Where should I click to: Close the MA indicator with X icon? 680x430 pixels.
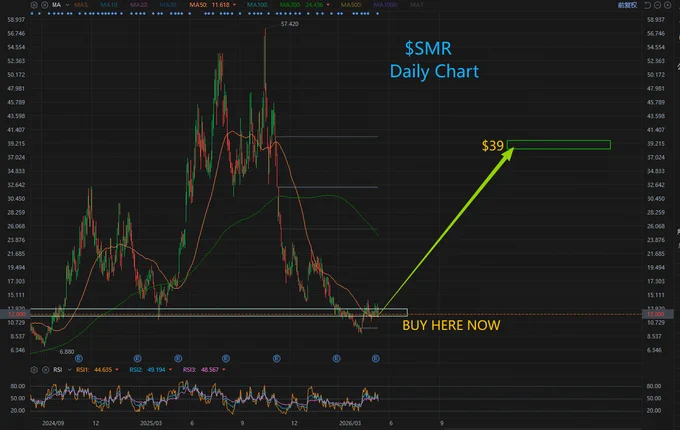point(44,5)
